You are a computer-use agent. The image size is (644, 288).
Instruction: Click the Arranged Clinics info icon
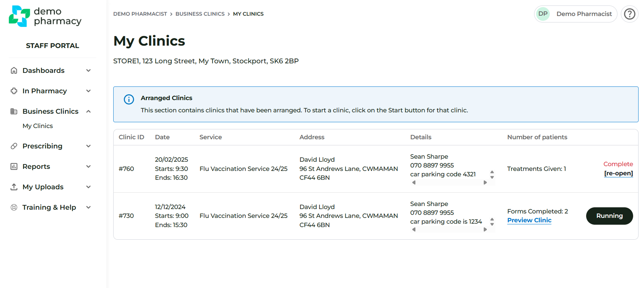click(x=129, y=99)
